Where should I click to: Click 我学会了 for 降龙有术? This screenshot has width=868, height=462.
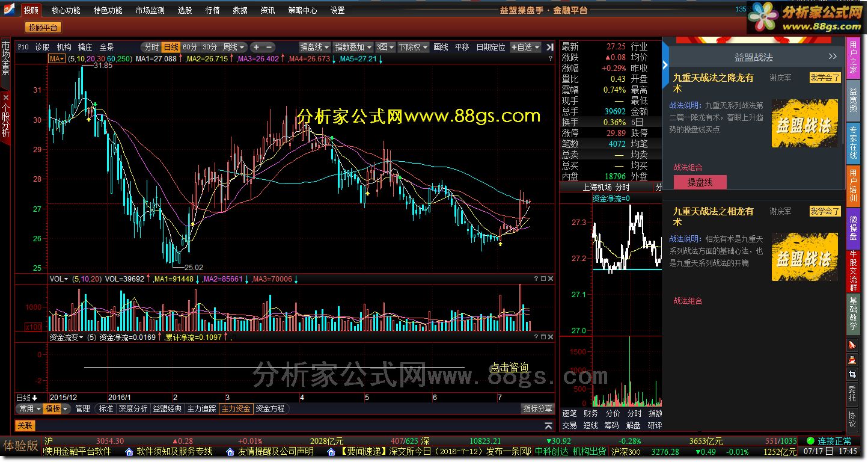825,78
